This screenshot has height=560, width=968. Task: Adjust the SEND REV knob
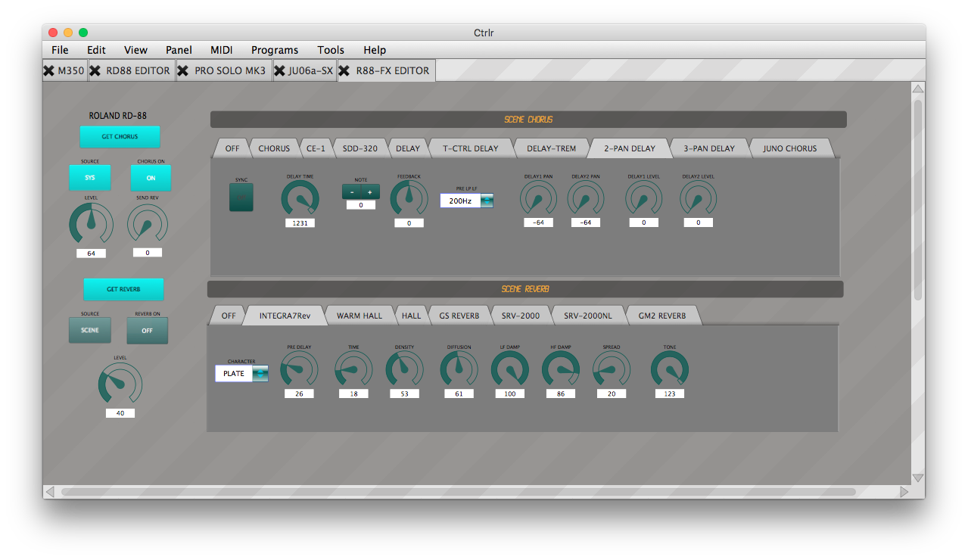pyautogui.click(x=147, y=224)
